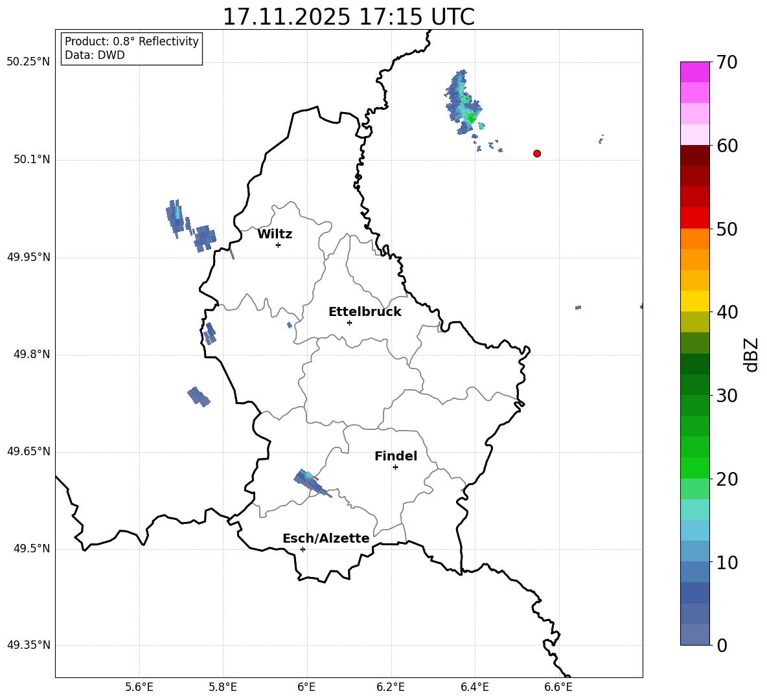This screenshot has width=767, height=700.
Task: Click the 50.25°N latitude tick label
Action: pos(29,62)
